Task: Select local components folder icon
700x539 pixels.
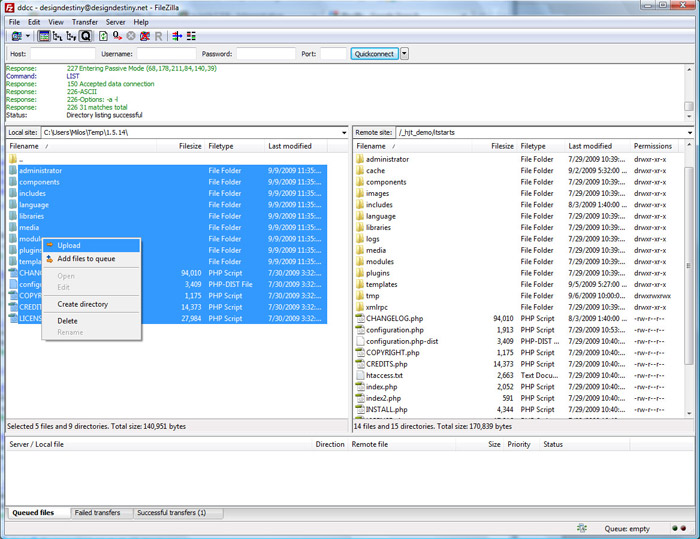Action: (12, 182)
